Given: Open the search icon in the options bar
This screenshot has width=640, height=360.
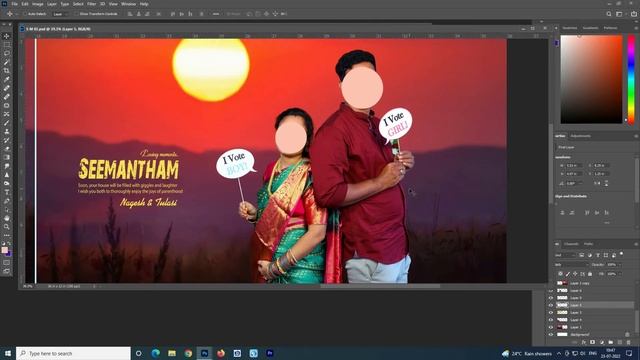Looking at the screenshot, I should (609, 14).
